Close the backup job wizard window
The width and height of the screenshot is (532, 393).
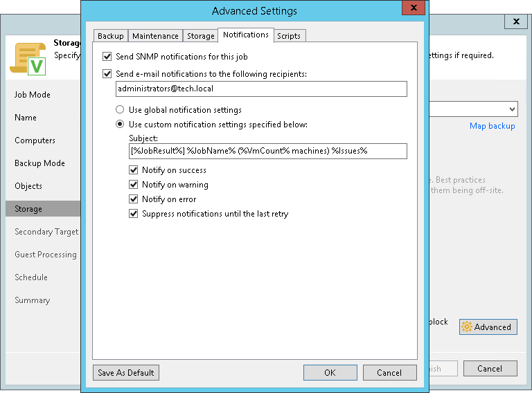tap(516, 21)
